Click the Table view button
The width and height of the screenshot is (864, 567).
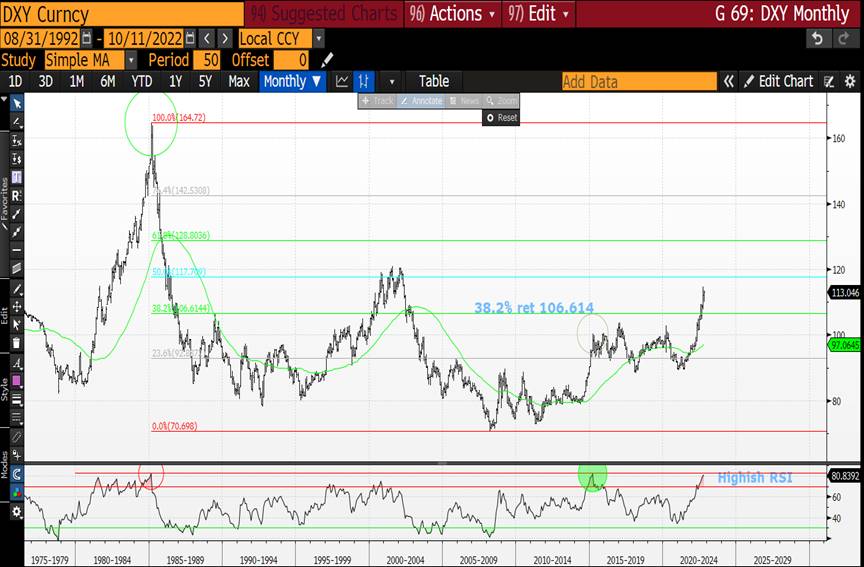(434, 82)
